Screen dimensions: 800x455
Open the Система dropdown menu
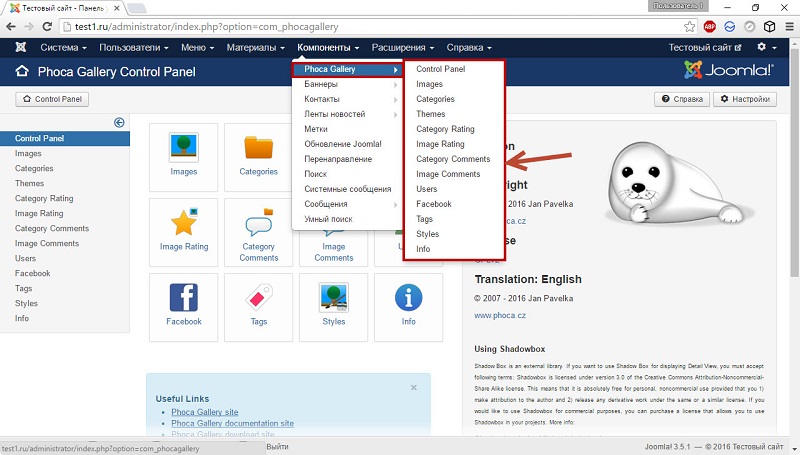coord(63,47)
